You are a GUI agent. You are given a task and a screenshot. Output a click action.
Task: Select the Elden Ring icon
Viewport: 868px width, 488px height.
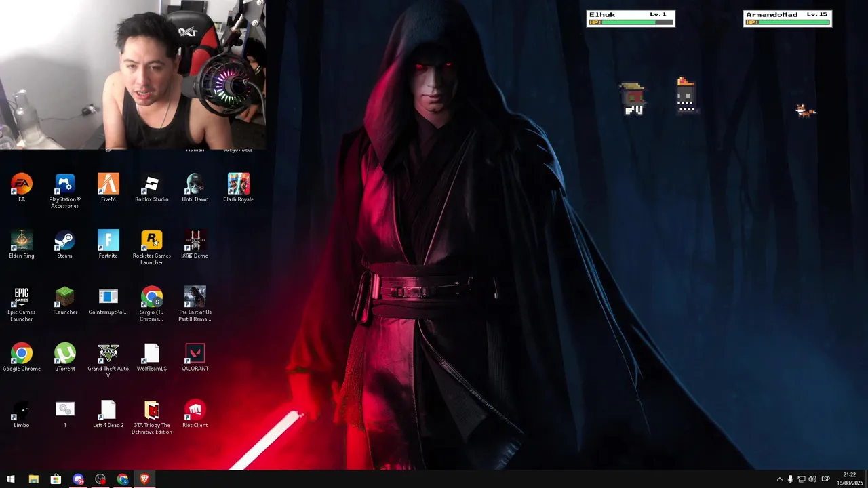[22, 244]
